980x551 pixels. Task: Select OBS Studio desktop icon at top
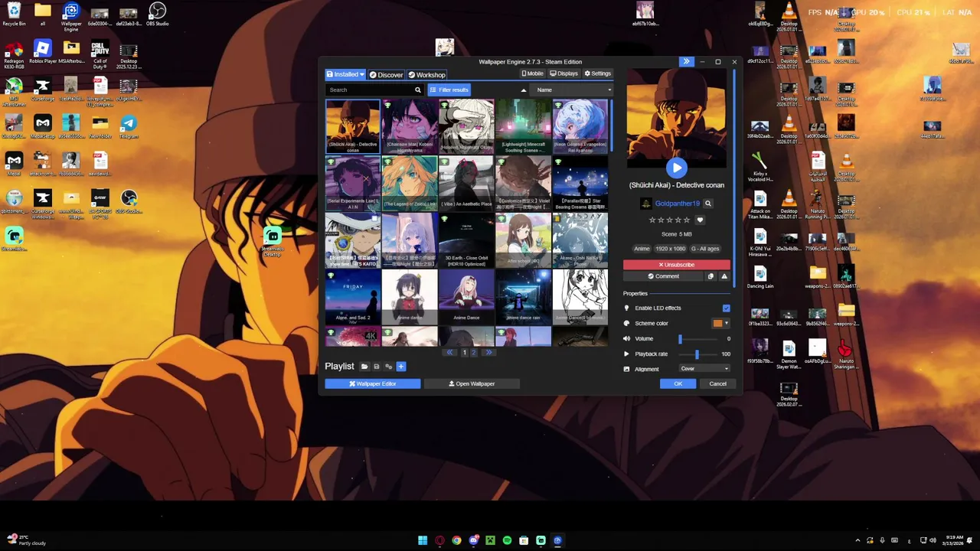click(157, 15)
